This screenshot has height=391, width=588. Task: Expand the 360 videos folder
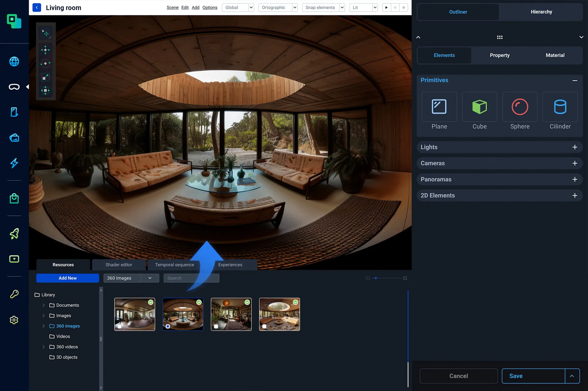pos(43,347)
